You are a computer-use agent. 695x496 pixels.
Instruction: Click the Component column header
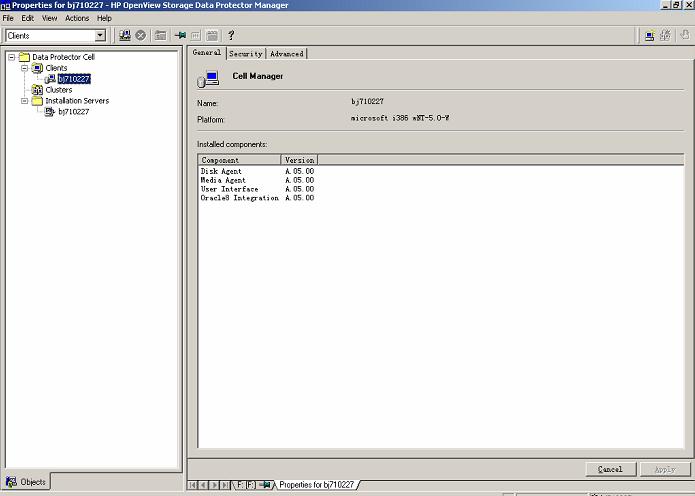pyautogui.click(x=239, y=160)
